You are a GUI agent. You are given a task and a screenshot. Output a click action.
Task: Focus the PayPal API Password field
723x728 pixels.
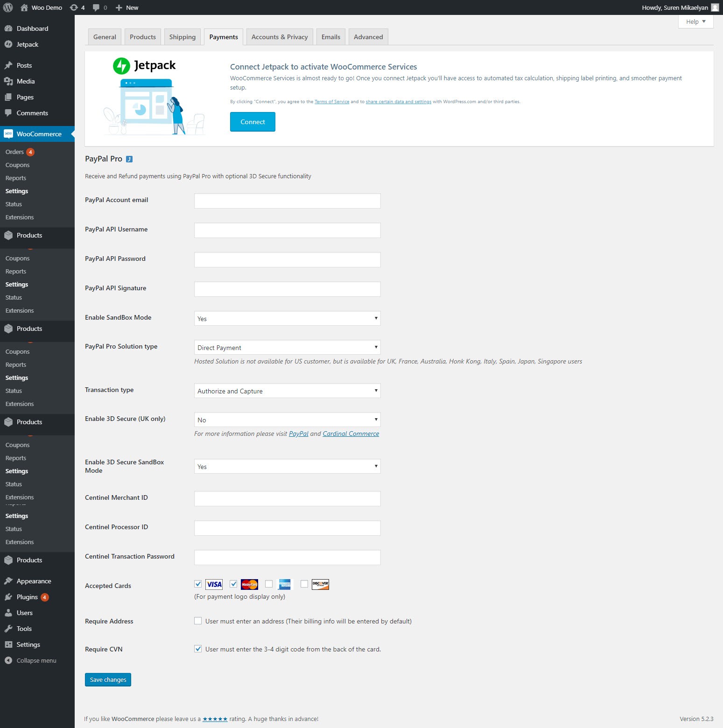(x=287, y=259)
